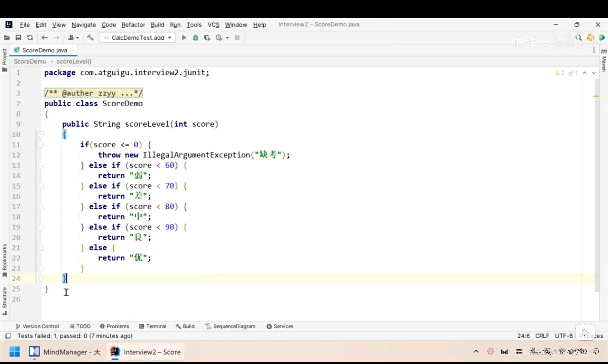Click the Build project hammer icon
Image resolution: width=608 pixels, height=364 pixels.
(x=90, y=38)
